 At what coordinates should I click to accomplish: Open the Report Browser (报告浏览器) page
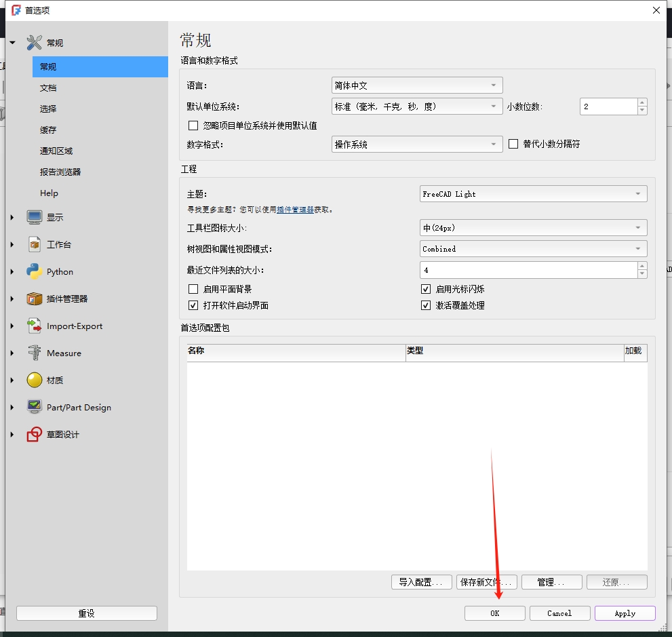60,172
